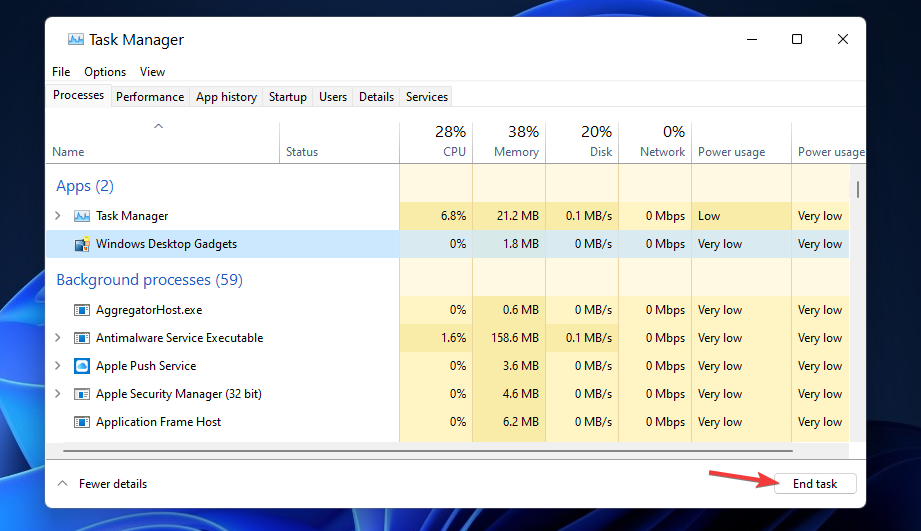Select the AggregatorHost.exe process name
The image size is (921, 531).
pyautogui.click(x=149, y=310)
